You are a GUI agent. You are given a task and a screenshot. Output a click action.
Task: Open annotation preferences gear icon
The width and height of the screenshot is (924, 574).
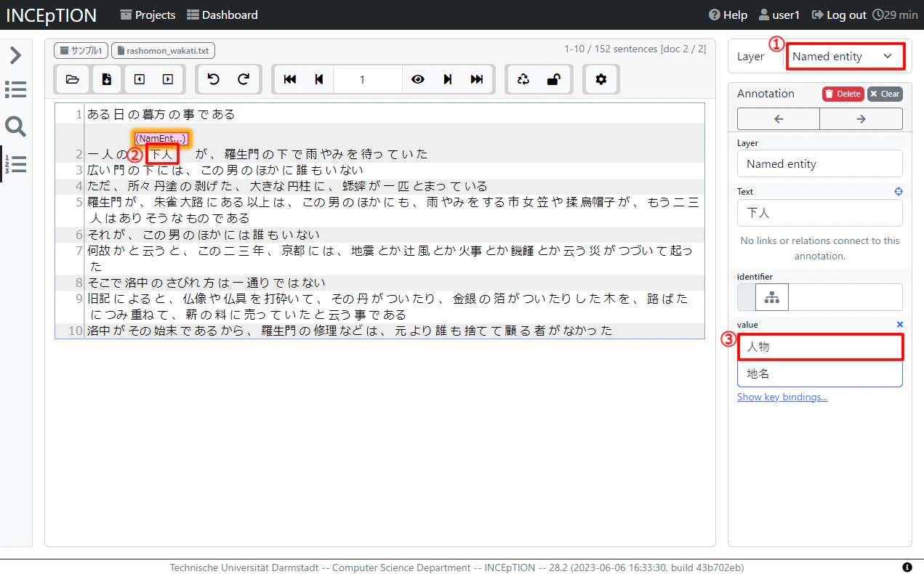(x=601, y=79)
